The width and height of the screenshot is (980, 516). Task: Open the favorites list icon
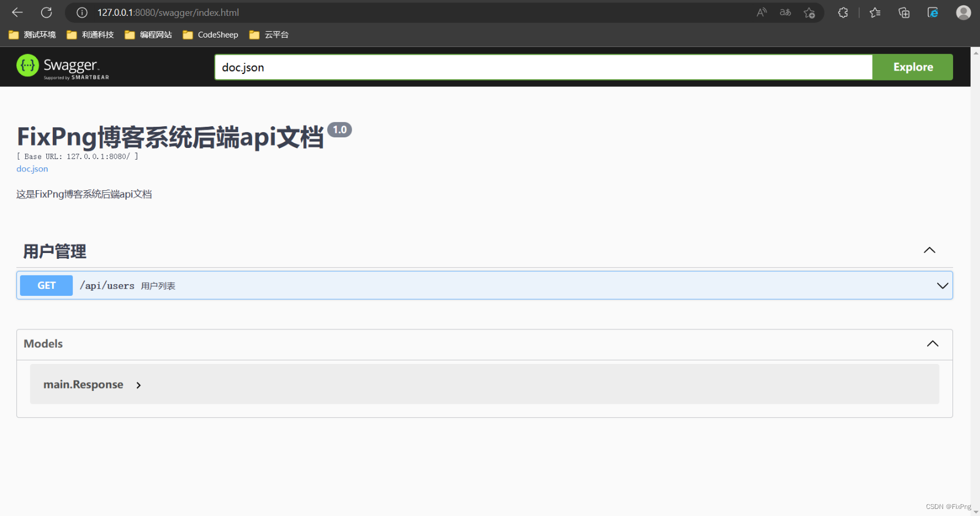pyautogui.click(x=875, y=12)
